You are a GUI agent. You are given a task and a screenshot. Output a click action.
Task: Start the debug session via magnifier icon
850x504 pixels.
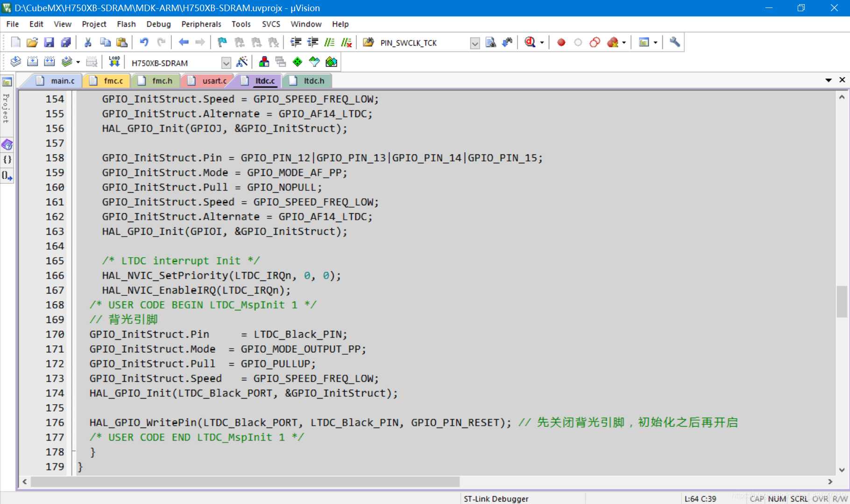coord(530,42)
